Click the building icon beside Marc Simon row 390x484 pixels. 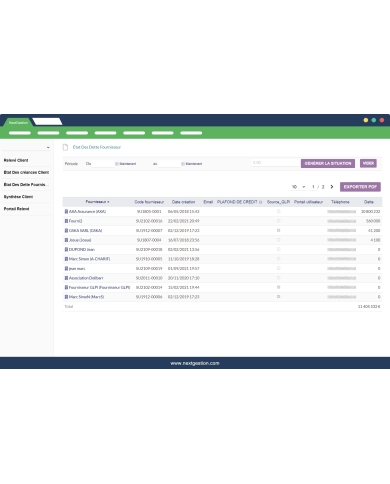[66, 259]
